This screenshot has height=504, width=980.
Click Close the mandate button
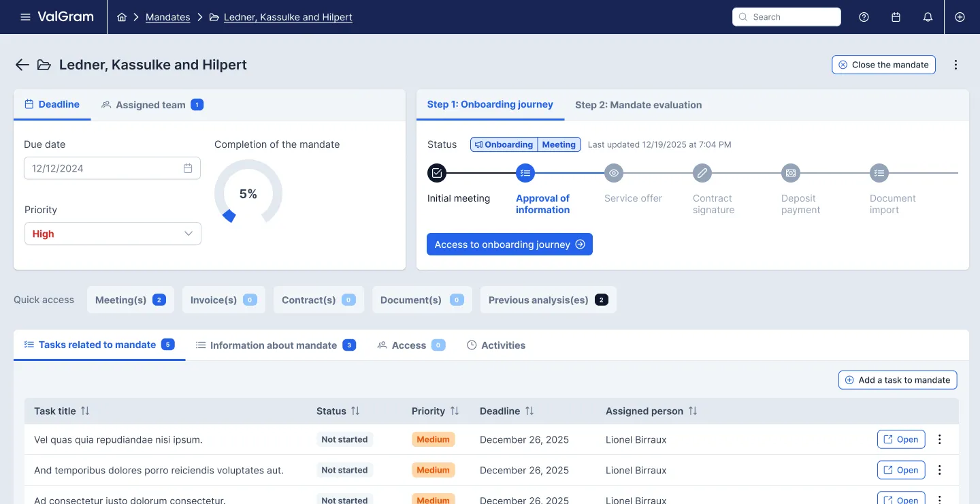(883, 64)
